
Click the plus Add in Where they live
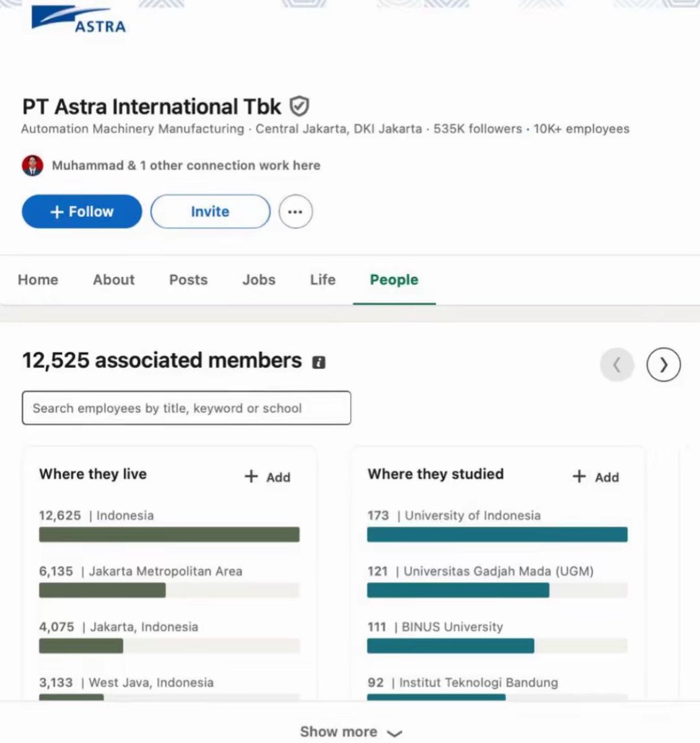click(x=268, y=477)
